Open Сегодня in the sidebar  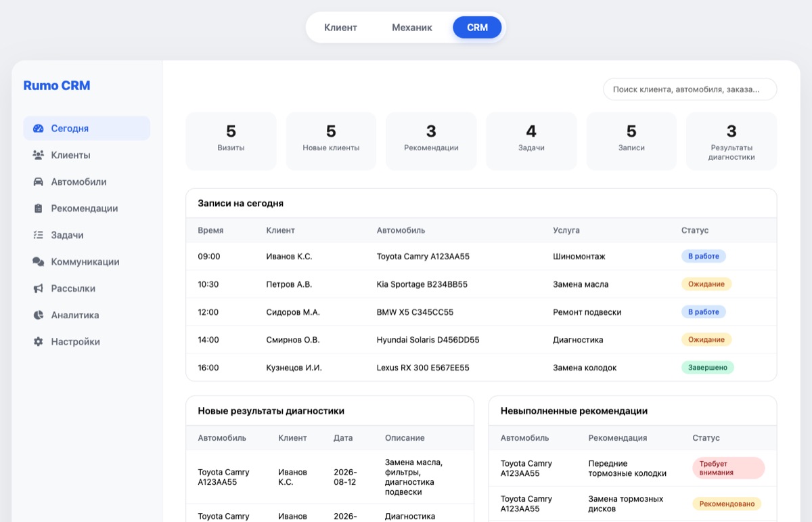[x=87, y=129]
